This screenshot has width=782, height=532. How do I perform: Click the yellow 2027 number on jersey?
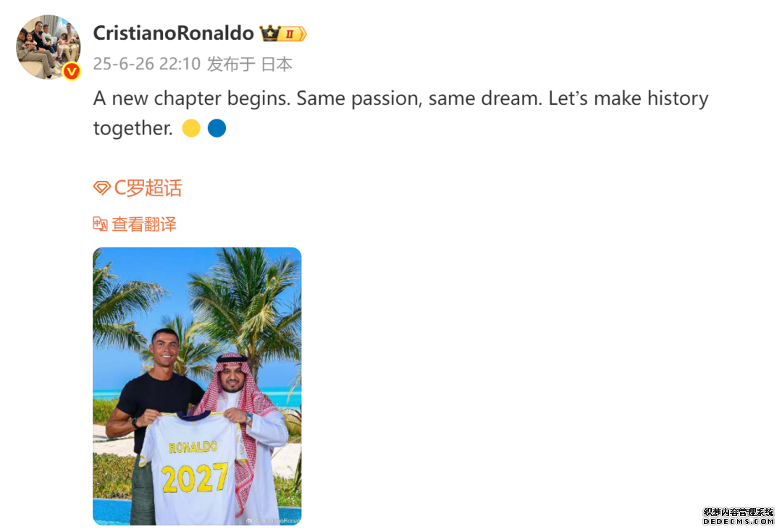(x=195, y=478)
